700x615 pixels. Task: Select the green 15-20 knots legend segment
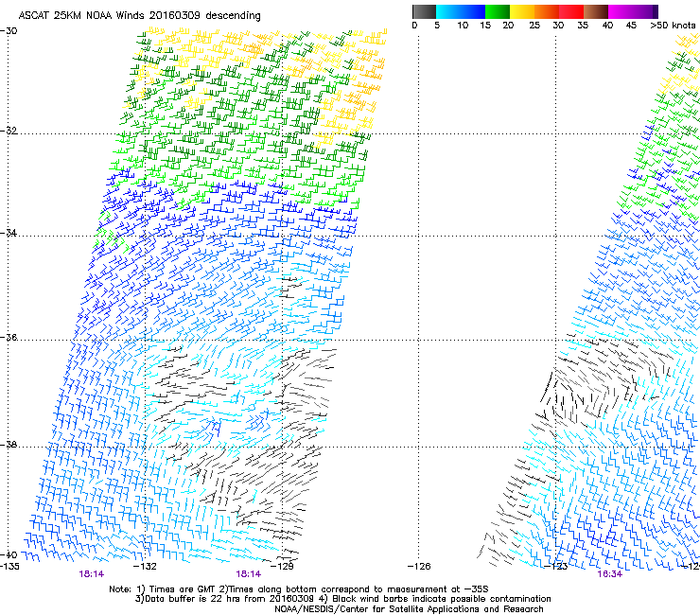tap(498, 11)
